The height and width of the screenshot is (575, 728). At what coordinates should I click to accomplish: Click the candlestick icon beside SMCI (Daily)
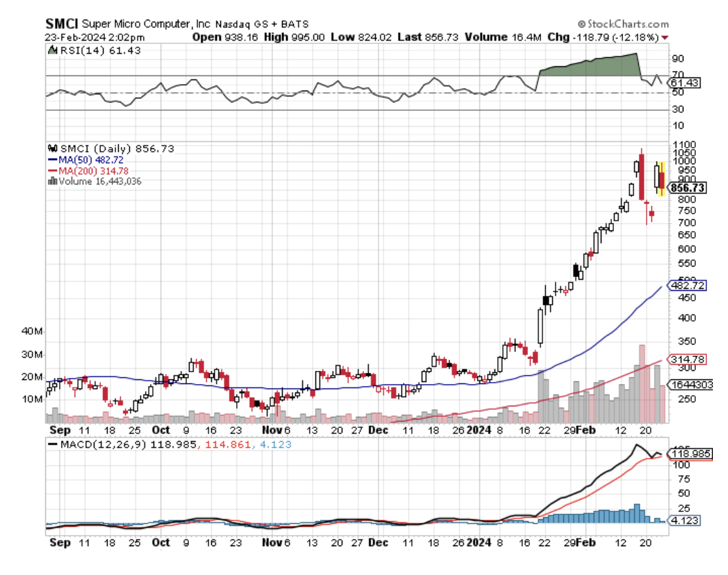pos(52,149)
